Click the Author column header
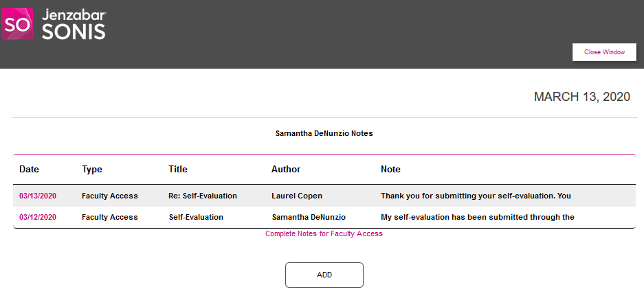The image size is (644, 298). [x=286, y=169]
